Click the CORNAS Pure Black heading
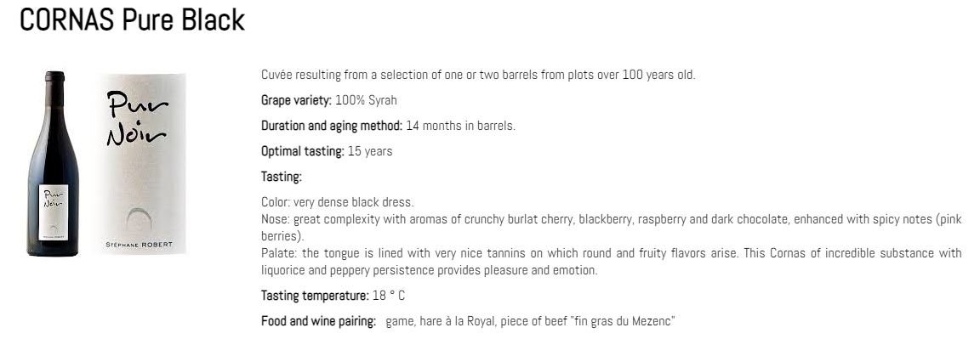The image size is (980, 350). (132, 20)
